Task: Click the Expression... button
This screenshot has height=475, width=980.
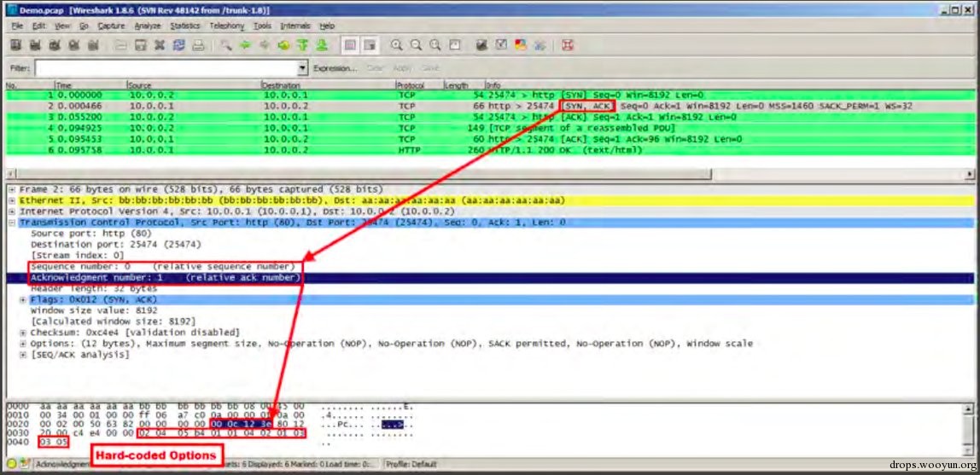Action: tap(335, 68)
